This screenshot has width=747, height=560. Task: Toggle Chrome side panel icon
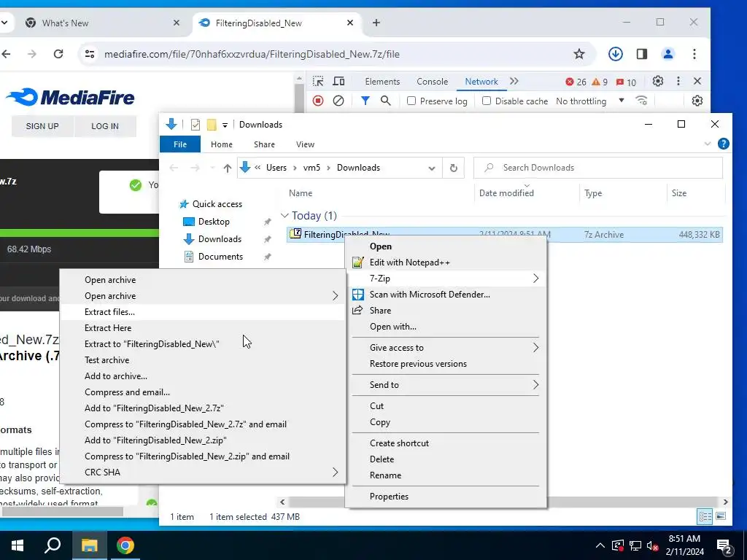(x=642, y=54)
